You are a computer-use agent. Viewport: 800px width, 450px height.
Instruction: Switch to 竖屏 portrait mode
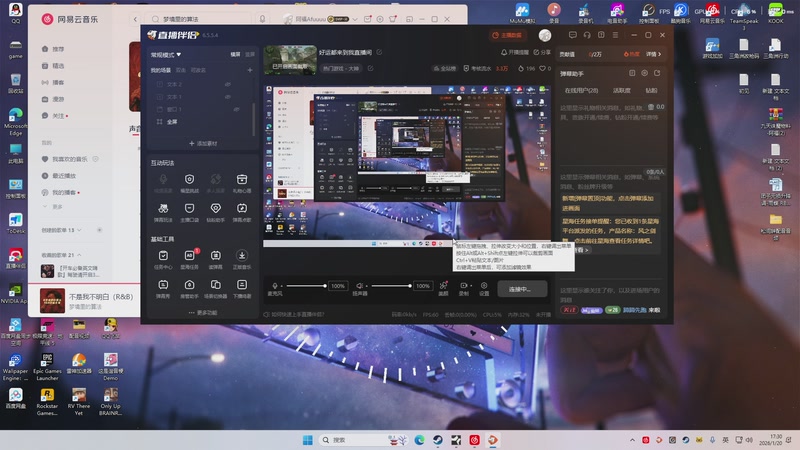[x=250, y=54]
